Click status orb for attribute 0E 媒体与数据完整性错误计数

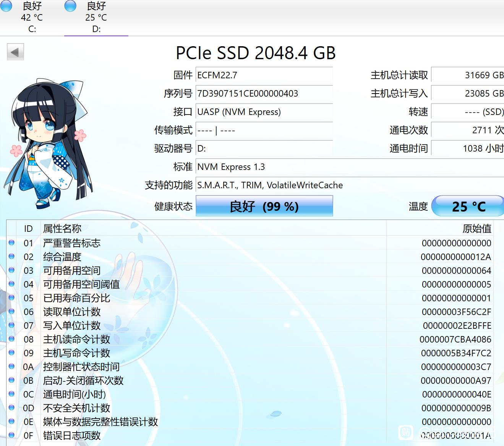(x=11, y=422)
